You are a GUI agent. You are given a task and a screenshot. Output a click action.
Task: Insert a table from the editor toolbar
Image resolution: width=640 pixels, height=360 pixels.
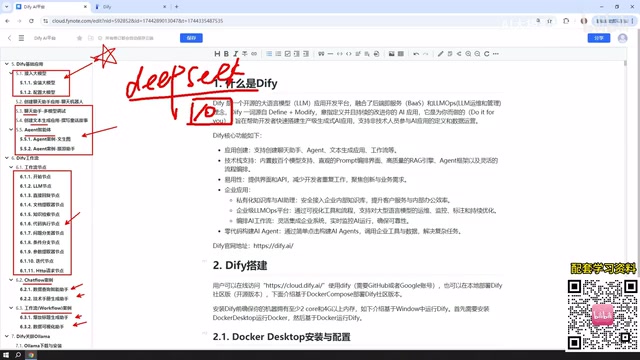pos(401,54)
